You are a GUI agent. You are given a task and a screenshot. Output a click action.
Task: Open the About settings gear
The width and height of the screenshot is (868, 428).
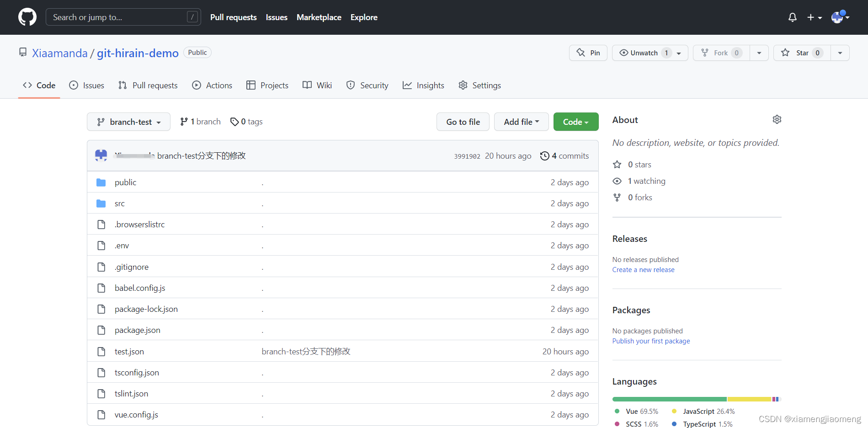click(x=777, y=119)
